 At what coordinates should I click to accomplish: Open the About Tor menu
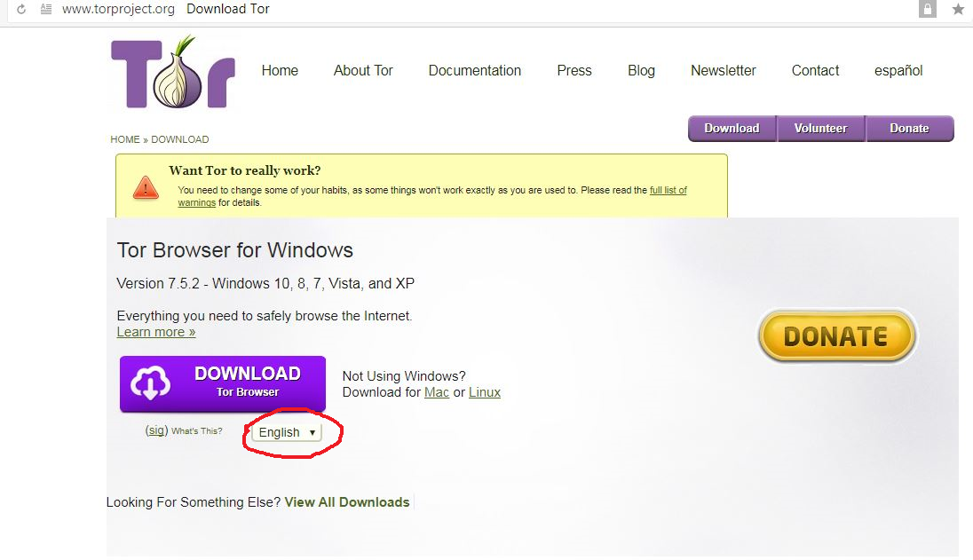(x=363, y=70)
